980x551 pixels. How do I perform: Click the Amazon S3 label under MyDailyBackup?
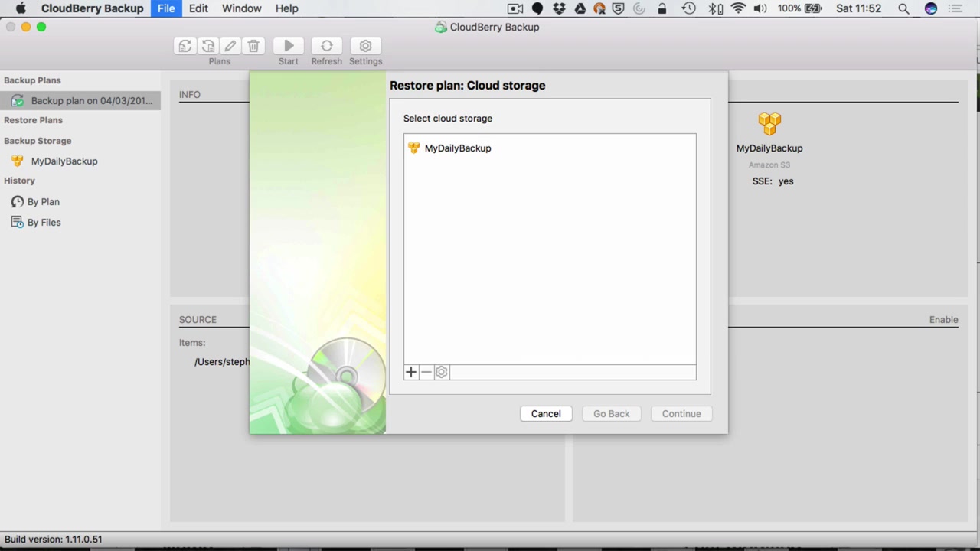[x=769, y=165]
